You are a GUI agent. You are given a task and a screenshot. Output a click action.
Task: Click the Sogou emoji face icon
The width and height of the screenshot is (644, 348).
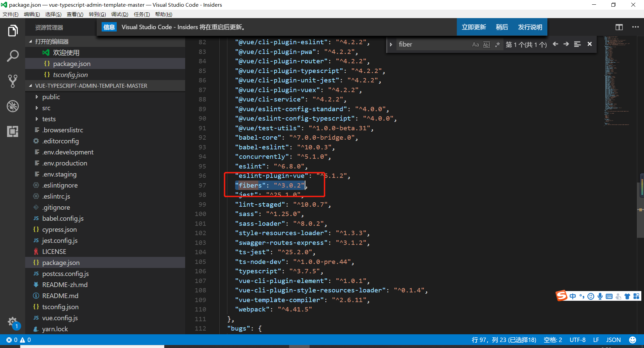tap(591, 296)
